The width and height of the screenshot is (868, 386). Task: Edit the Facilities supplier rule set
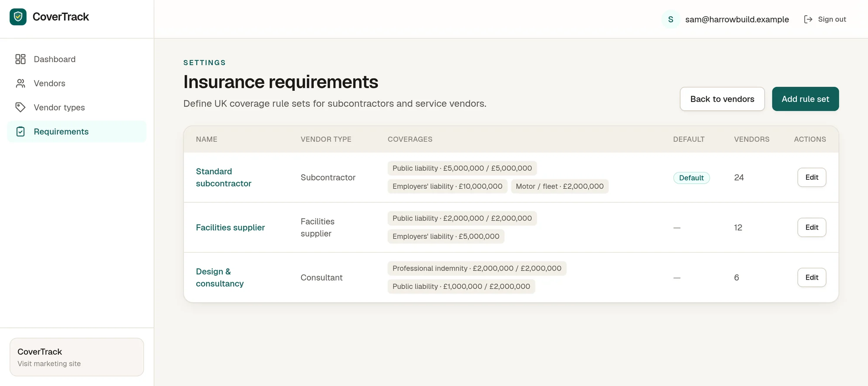812,228
